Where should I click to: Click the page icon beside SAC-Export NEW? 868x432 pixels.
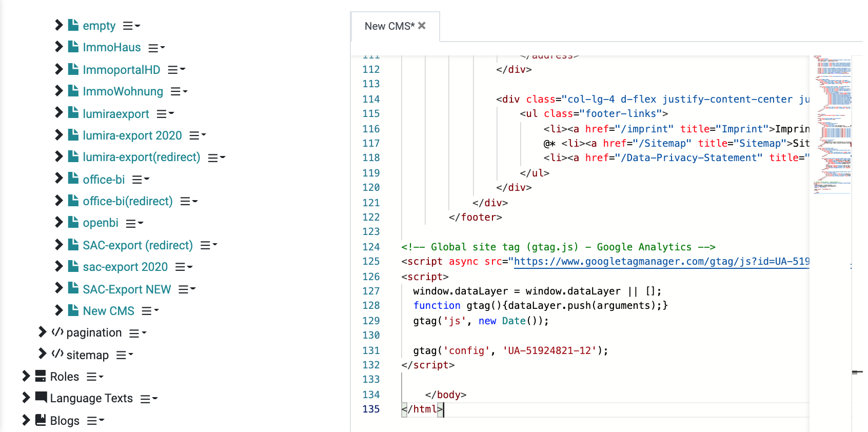pos(73,288)
